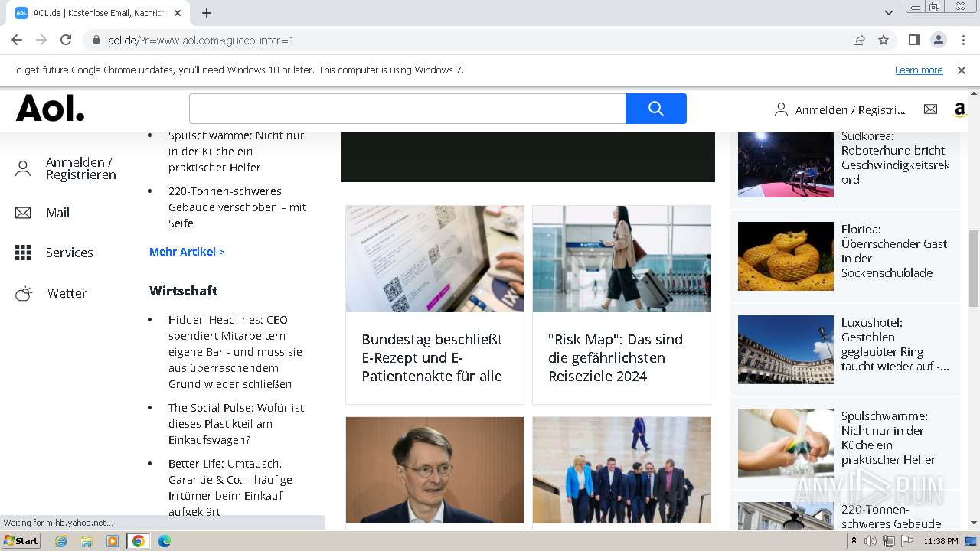Click E-Rezept tablet thumbnail
Viewport: 980px width, 551px height.
point(435,259)
